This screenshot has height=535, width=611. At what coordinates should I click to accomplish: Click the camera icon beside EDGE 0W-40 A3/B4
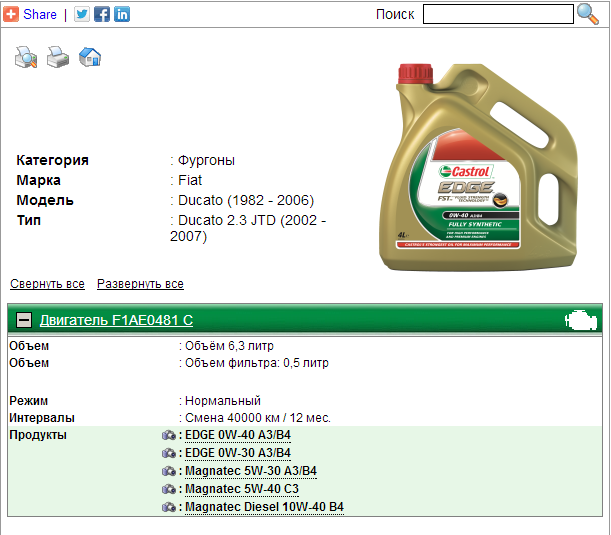168,436
